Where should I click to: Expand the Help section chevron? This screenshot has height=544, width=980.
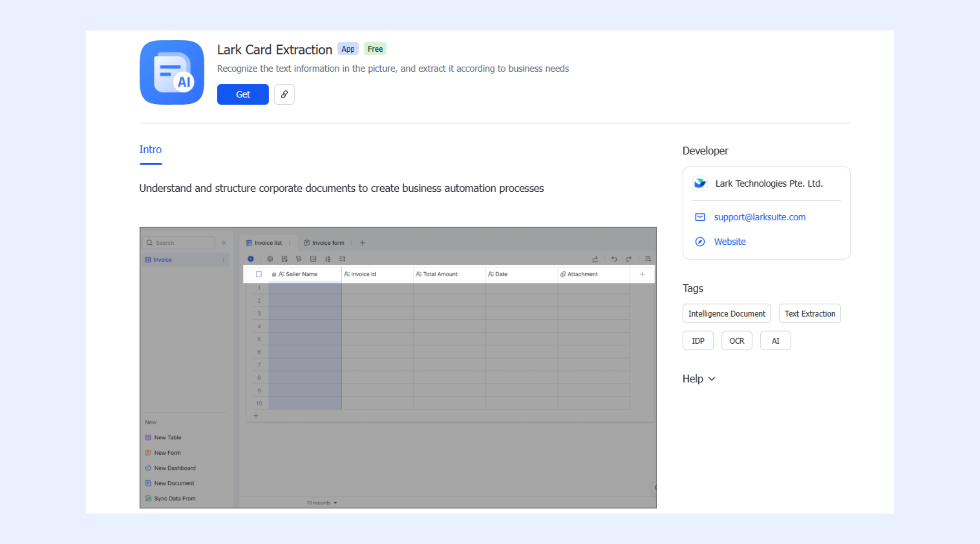712,379
